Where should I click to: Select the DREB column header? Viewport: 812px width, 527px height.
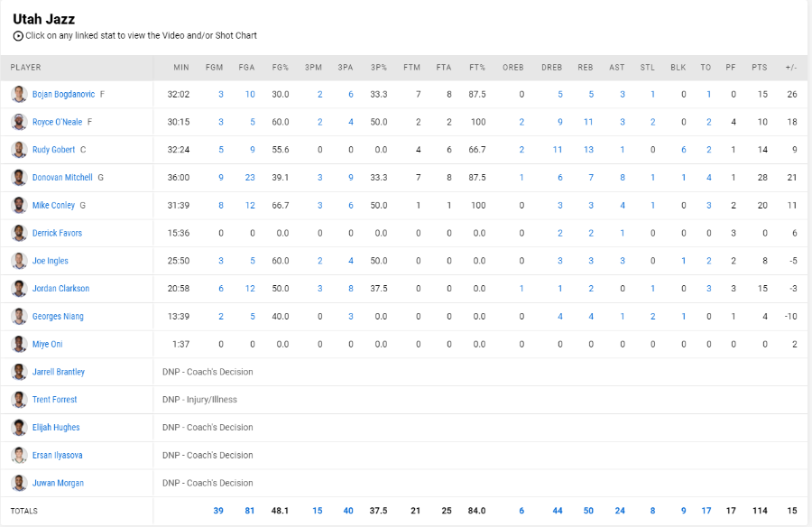551,68
